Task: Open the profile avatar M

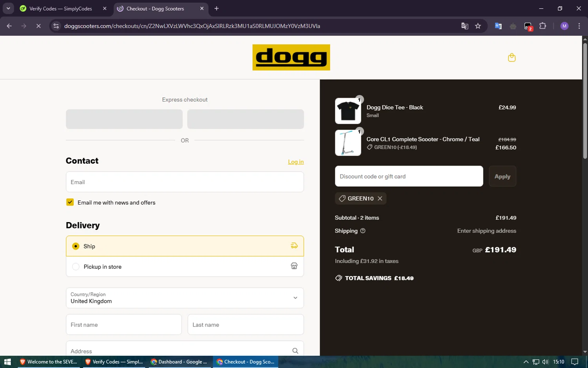Action: (x=564, y=26)
